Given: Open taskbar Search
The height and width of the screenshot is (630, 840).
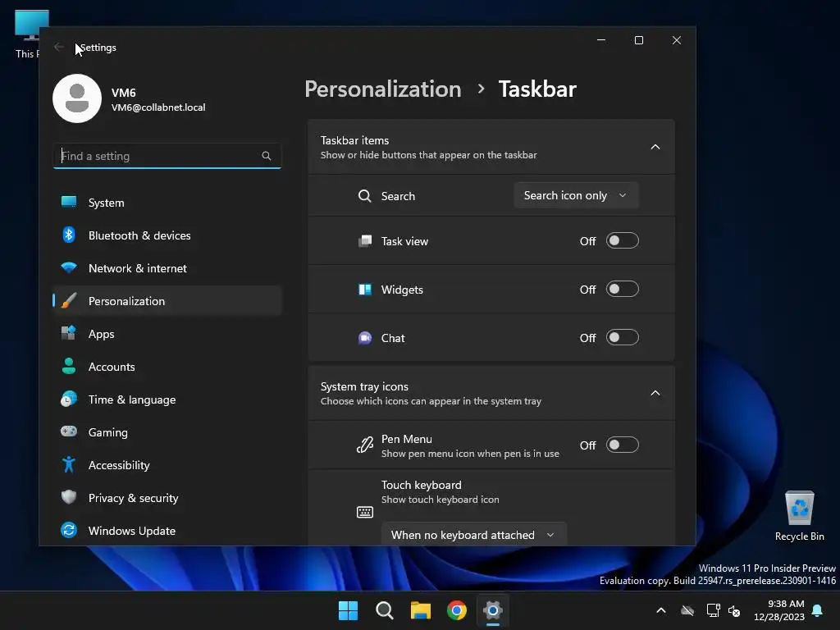Looking at the screenshot, I should pos(385,610).
